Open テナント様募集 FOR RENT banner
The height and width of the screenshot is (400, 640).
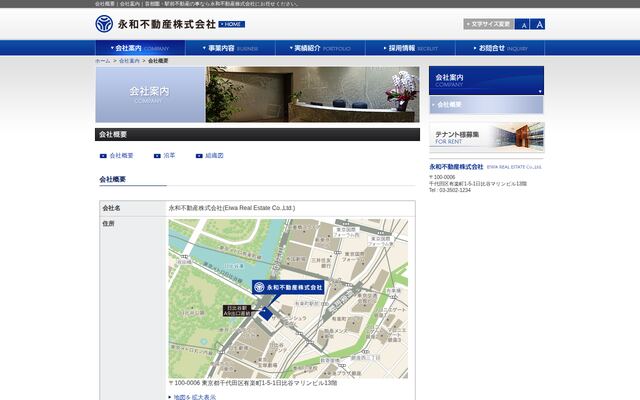(487, 137)
